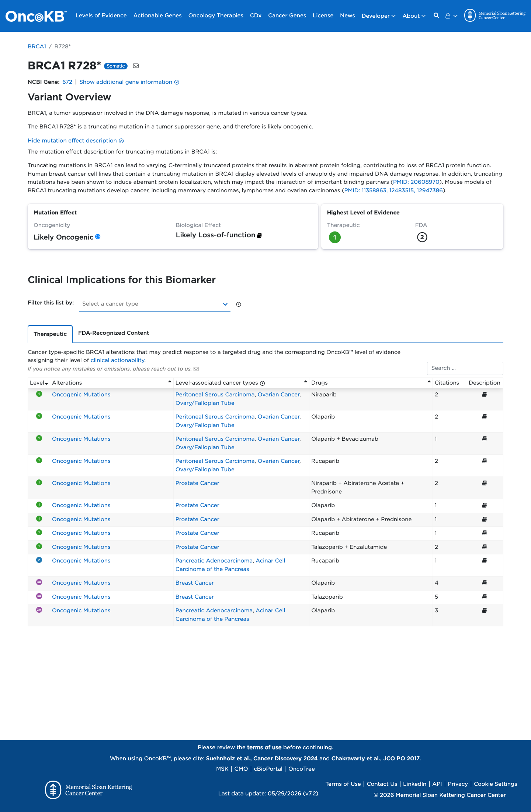Screen dimensions: 531x812
Task: Open the search magnifier icon in header
Action: point(436,16)
